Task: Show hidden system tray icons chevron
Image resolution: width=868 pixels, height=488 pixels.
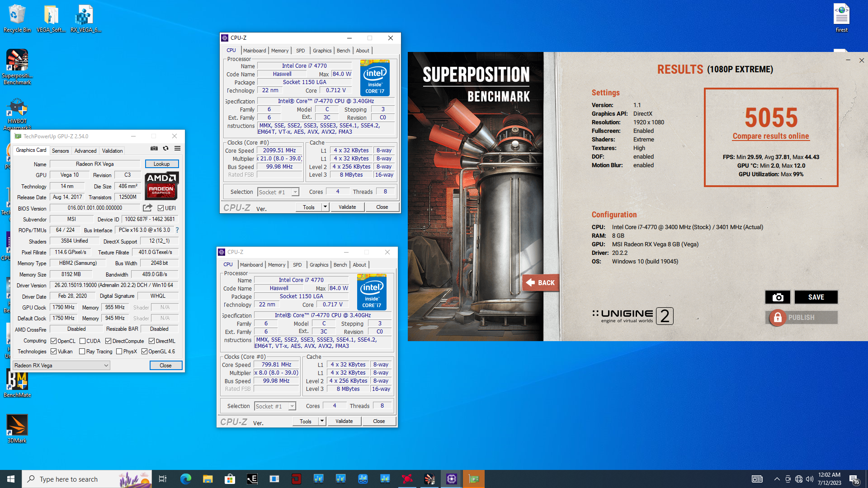Action: click(777, 479)
